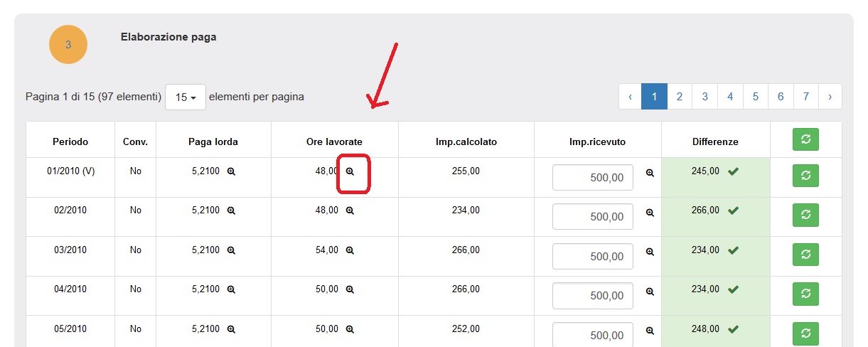The width and height of the screenshot is (868, 347).
Task: Open hours detail magnifier in 04/2010 row
Action: click(x=350, y=289)
